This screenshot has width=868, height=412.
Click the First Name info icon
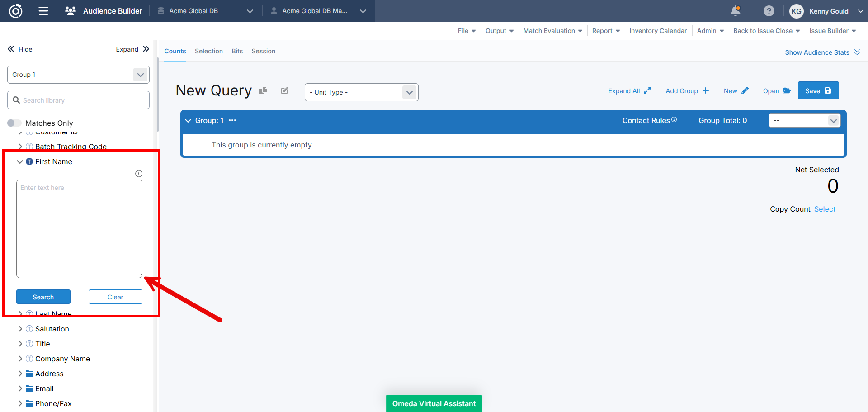(x=139, y=174)
